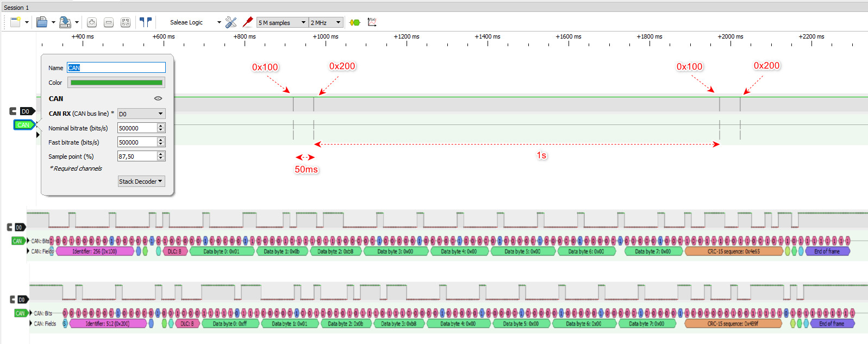Click the +400 ms ruler mark
Image resolution: width=868 pixels, height=344 pixels.
click(83, 36)
